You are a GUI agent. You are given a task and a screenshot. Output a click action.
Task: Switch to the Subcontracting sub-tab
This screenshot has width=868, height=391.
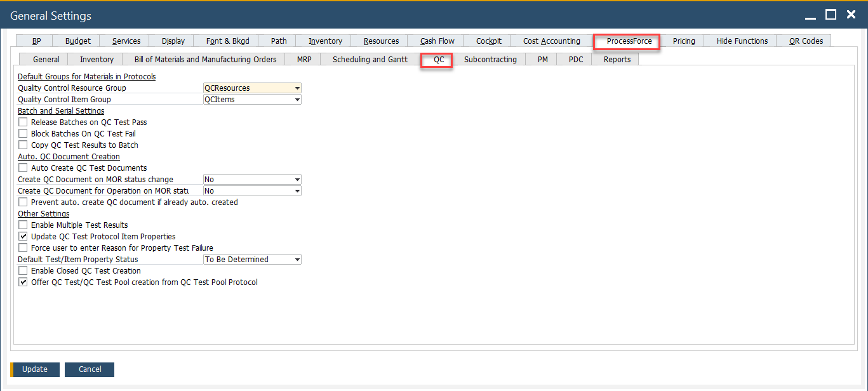490,60
